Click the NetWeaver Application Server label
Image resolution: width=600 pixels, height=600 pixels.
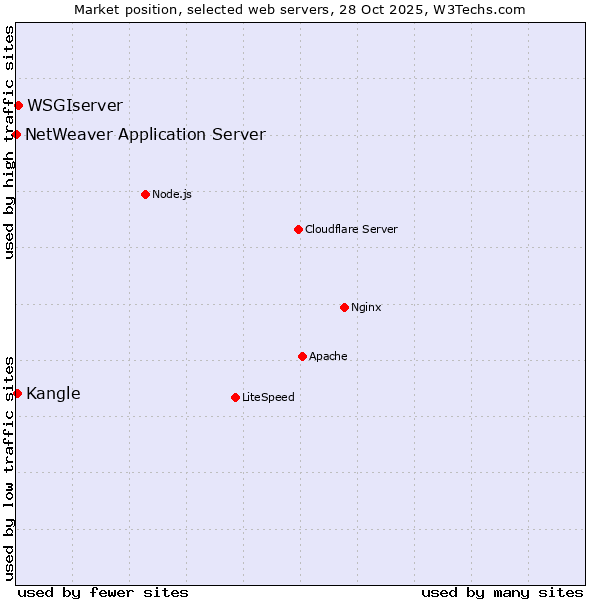[146, 134]
